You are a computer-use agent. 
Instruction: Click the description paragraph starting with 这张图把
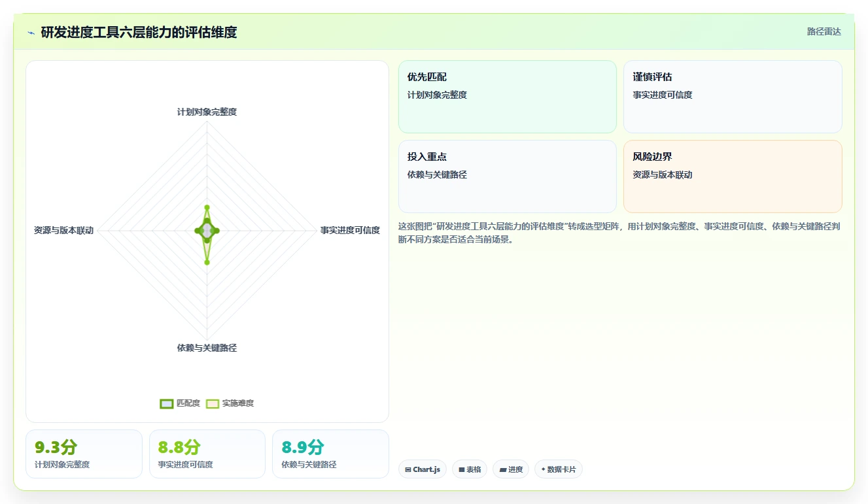tap(619, 233)
